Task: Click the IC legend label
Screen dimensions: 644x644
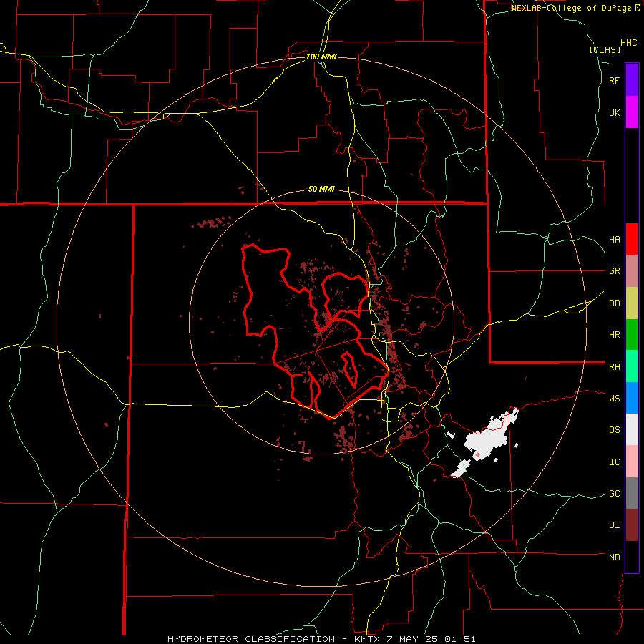Action: 614,462
